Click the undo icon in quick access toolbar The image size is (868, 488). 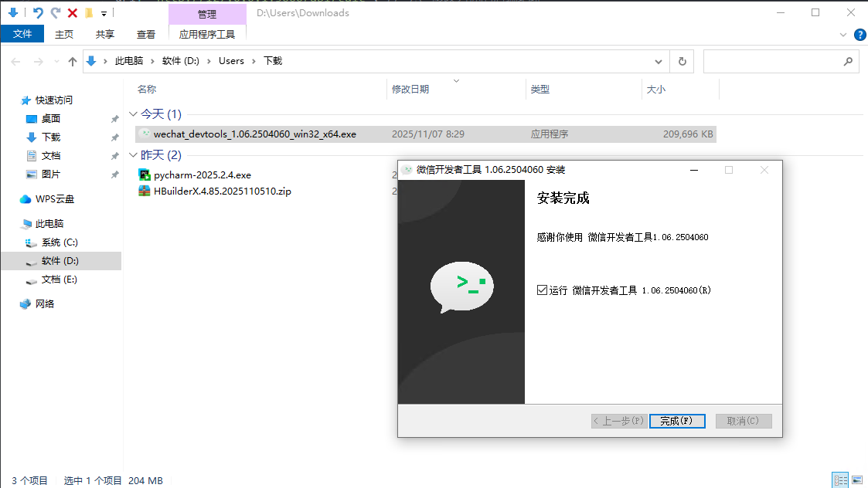click(x=38, y=13)
